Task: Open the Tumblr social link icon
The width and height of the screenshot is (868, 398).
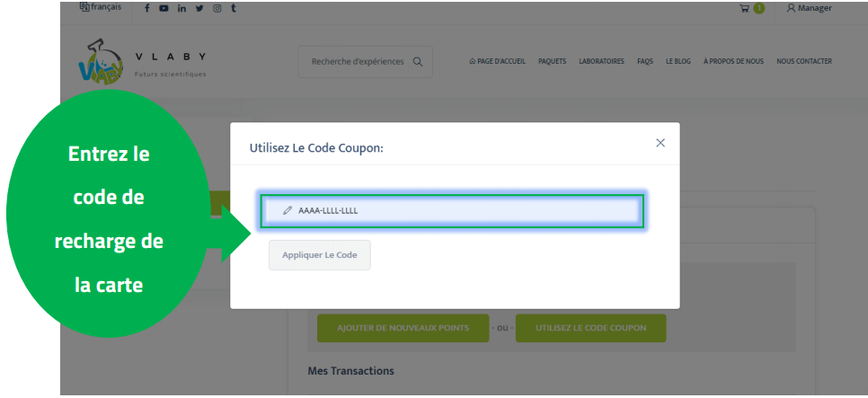Action: (x=234, y=8)
